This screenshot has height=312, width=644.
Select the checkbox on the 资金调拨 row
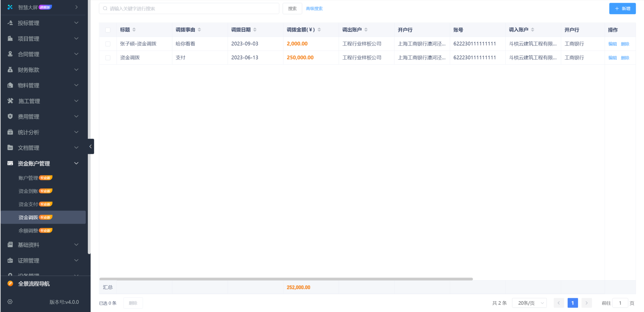(108, 58)
